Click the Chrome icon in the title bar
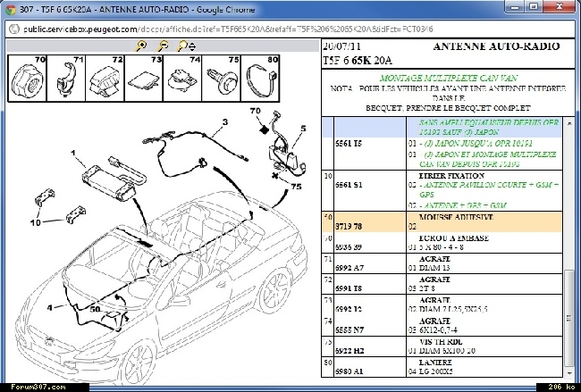 11,10
